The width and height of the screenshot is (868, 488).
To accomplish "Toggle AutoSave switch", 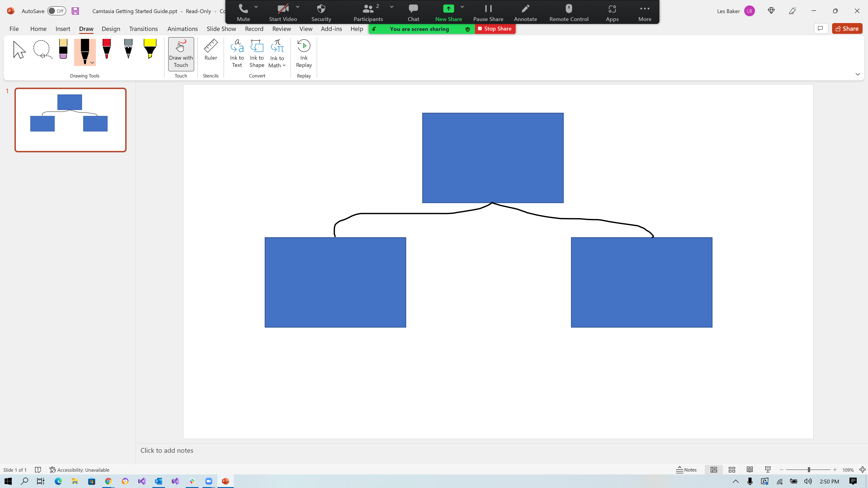I will [x=57, y=11].
